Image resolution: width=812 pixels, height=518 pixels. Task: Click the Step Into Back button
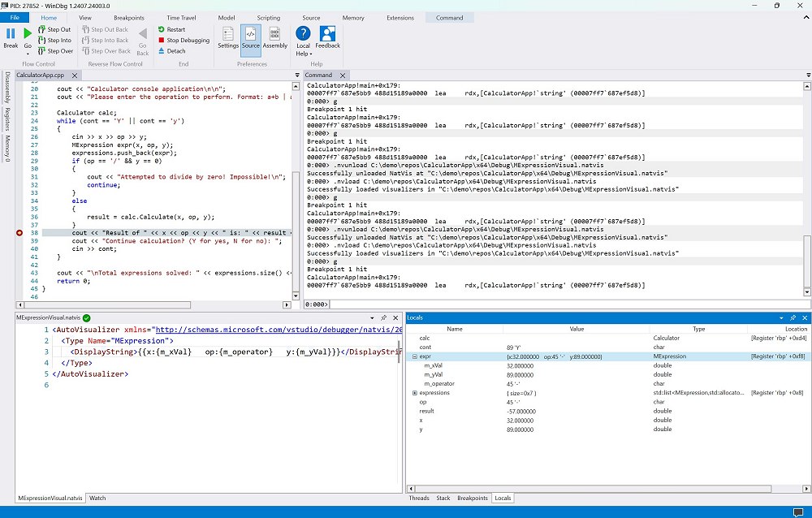[105, 40]
